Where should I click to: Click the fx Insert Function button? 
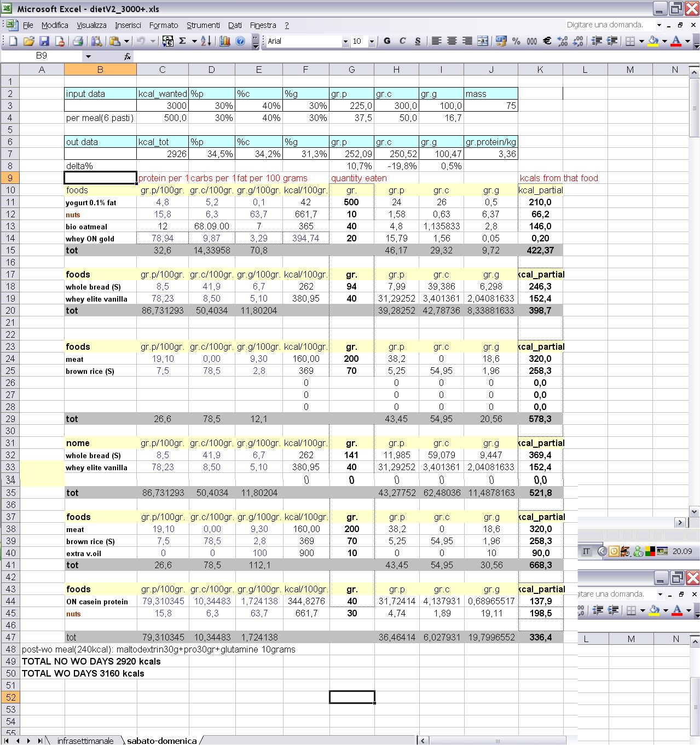(127, 56)
